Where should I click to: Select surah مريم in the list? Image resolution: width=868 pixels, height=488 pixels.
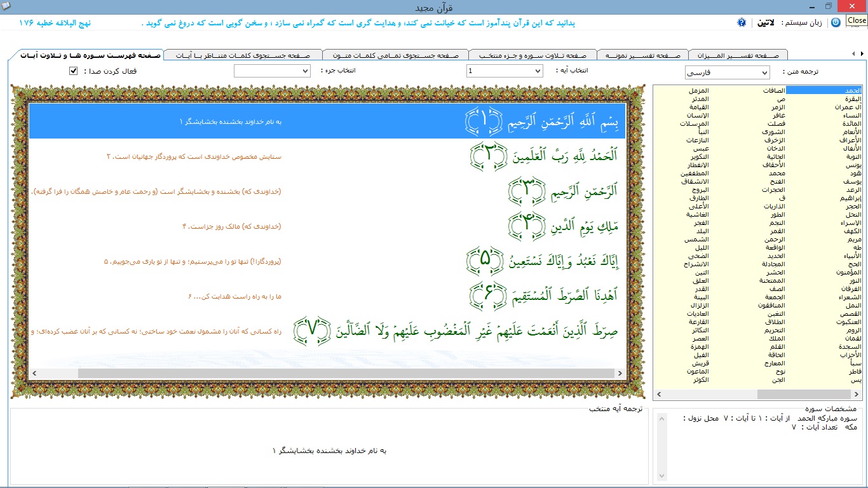pos(855,240)
